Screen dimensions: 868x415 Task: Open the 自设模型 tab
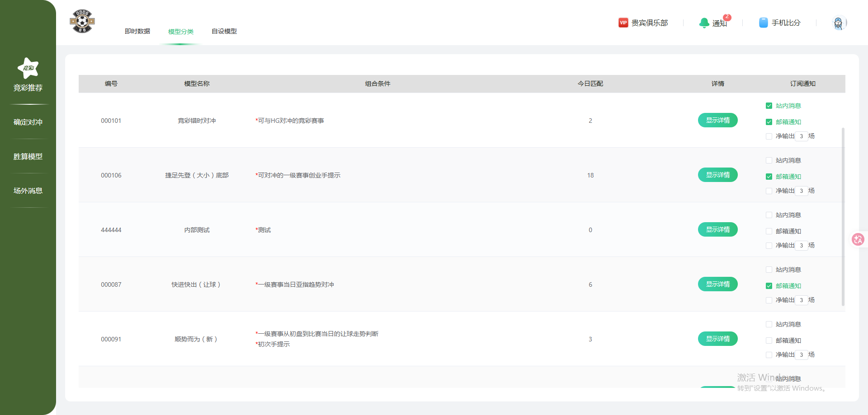(x=224, y=31)
